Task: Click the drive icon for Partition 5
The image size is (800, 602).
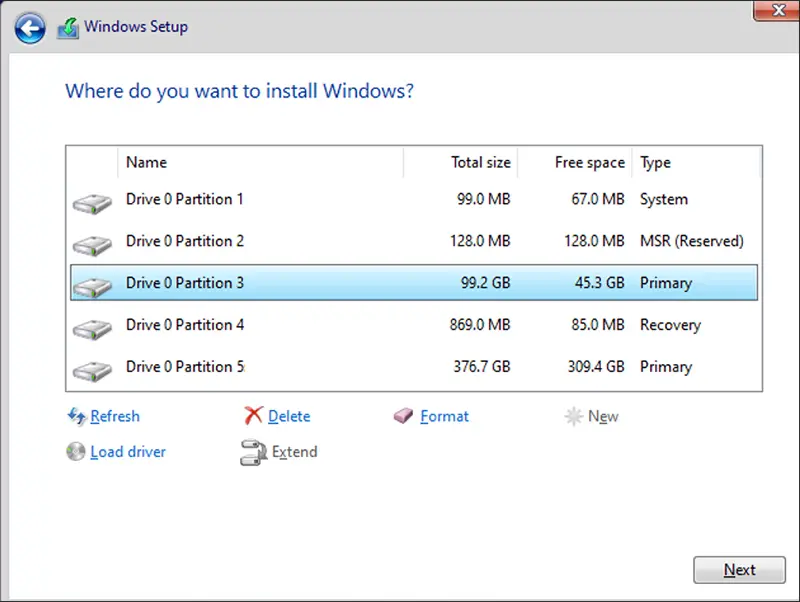Action: [x=92, y=371]
